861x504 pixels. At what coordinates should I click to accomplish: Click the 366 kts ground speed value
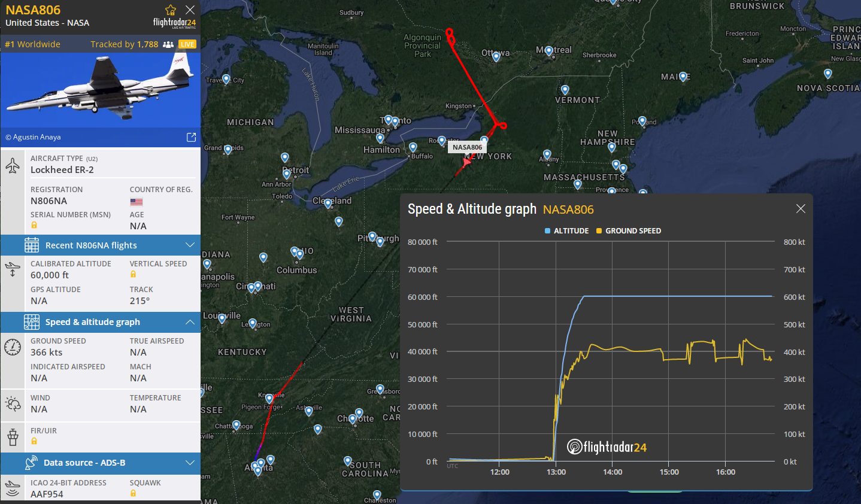[x=47, y=353]
